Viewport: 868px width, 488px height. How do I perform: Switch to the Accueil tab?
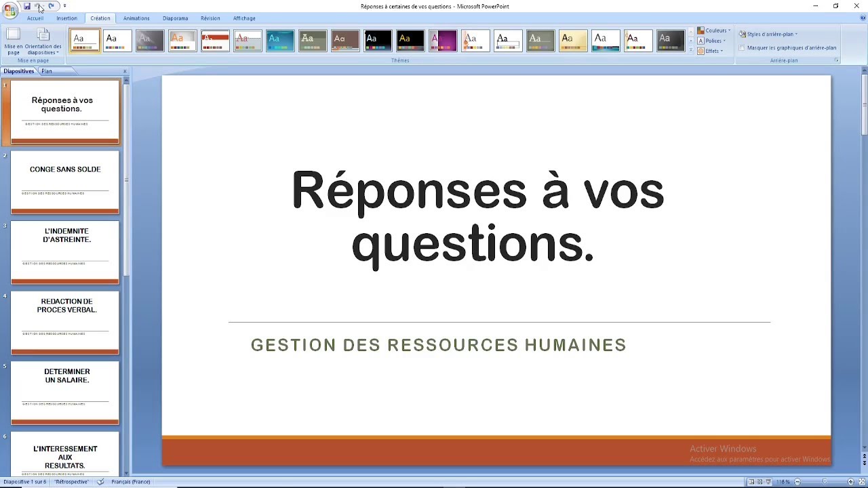tap(35, 18)
